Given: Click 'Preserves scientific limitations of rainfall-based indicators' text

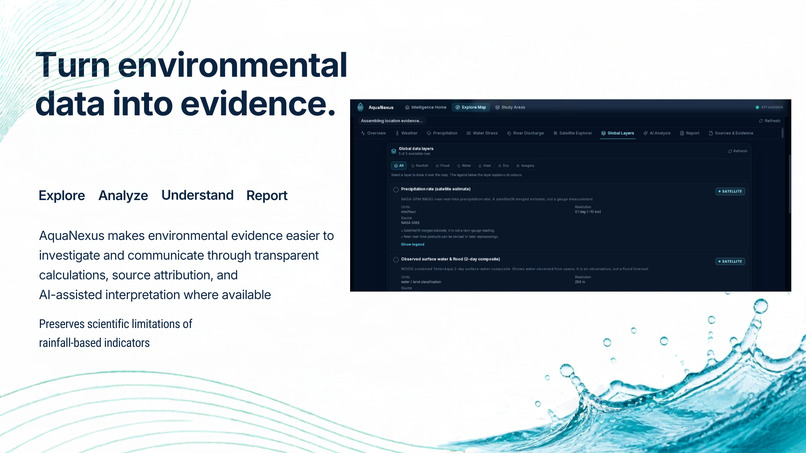Looking at the screenshot, I should 116,333.
